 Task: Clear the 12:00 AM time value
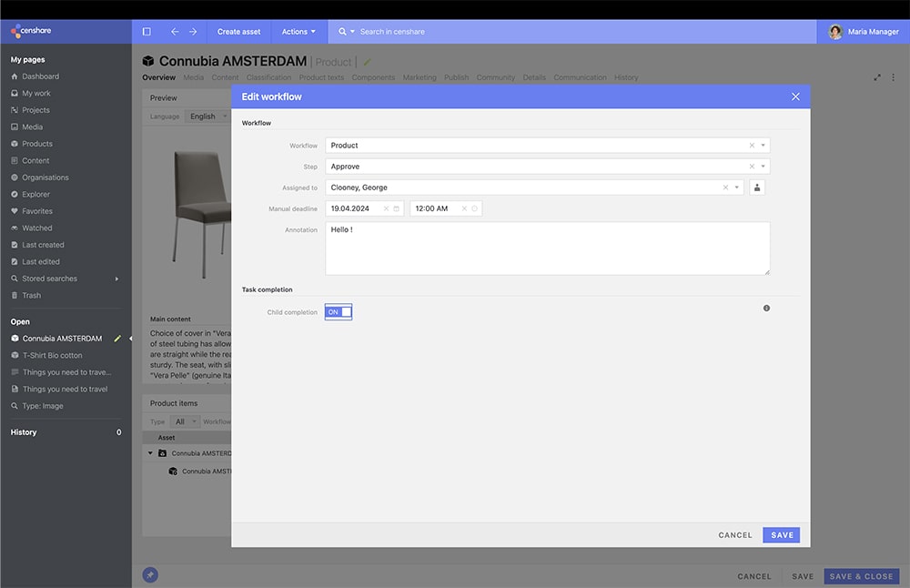pyautogui.click(x=464, y=208)
